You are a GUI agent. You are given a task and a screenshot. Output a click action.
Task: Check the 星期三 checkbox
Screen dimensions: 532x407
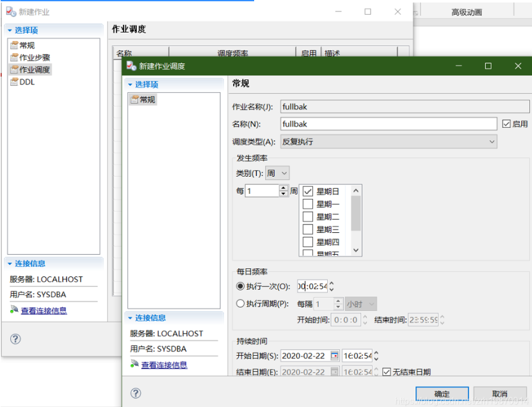308,229
